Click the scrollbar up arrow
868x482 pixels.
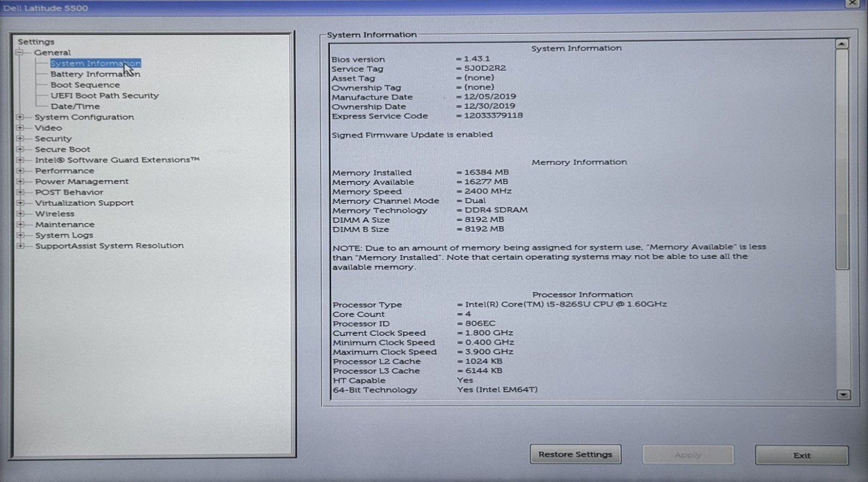click(x=842, y=43)
